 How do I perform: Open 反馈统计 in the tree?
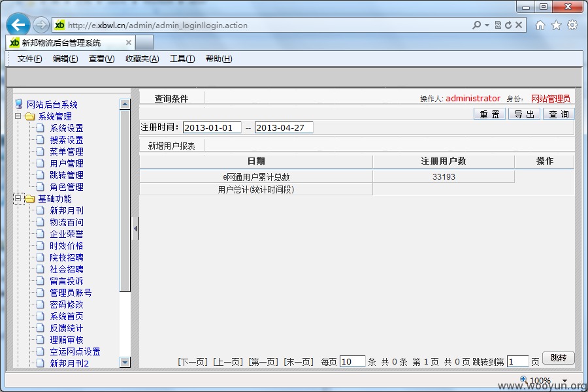(x=67, y=328)
